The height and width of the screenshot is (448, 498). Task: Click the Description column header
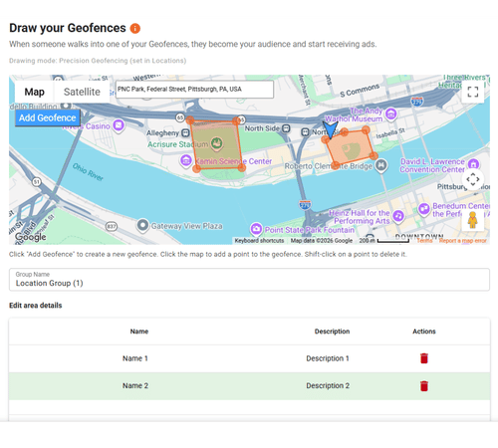click(332, 332)
